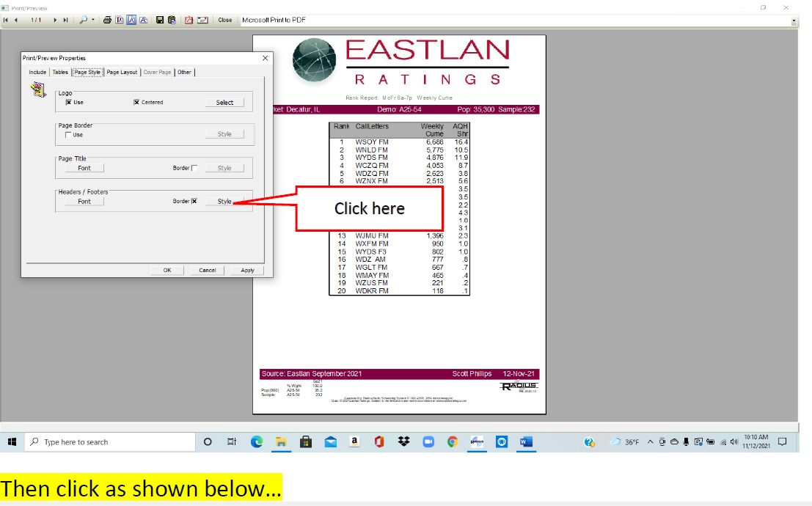Click the magnifier zoom tool

click(83, 21)
